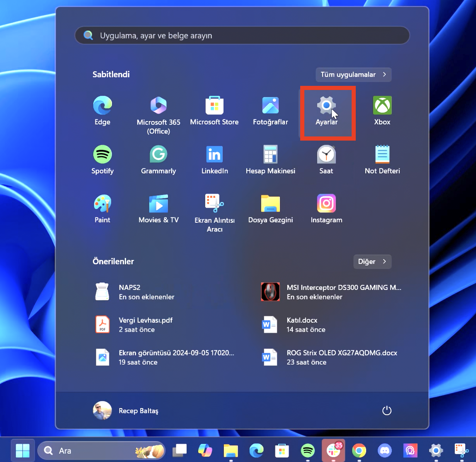The height and width of the screenshot is (462, 476).
Task: Open the Fotoğraflar app
Action: click(x=270, y=111)
